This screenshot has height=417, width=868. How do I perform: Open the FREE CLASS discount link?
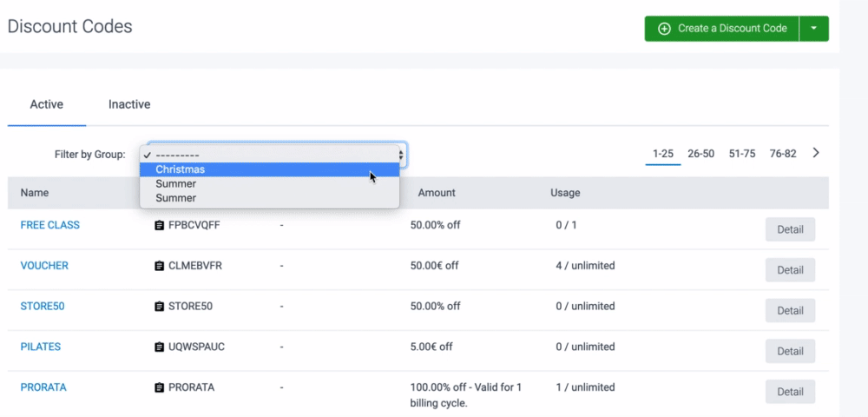(50, 225)
